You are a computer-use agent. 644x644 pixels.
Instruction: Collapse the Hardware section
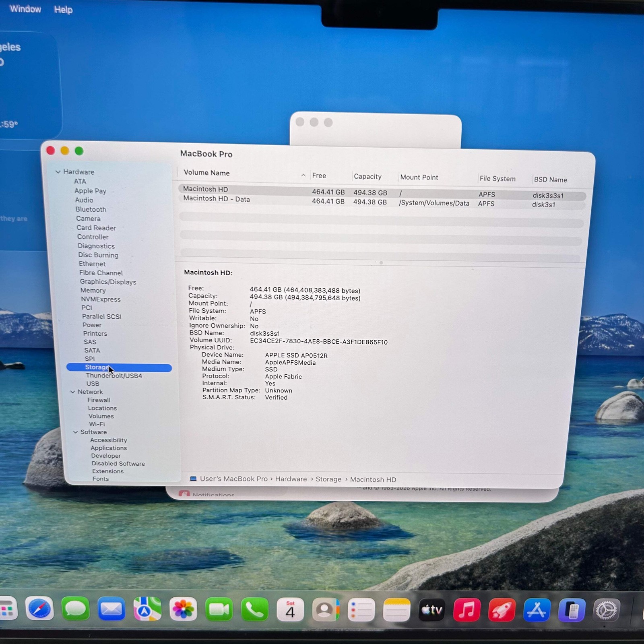(x=58, y=172)
